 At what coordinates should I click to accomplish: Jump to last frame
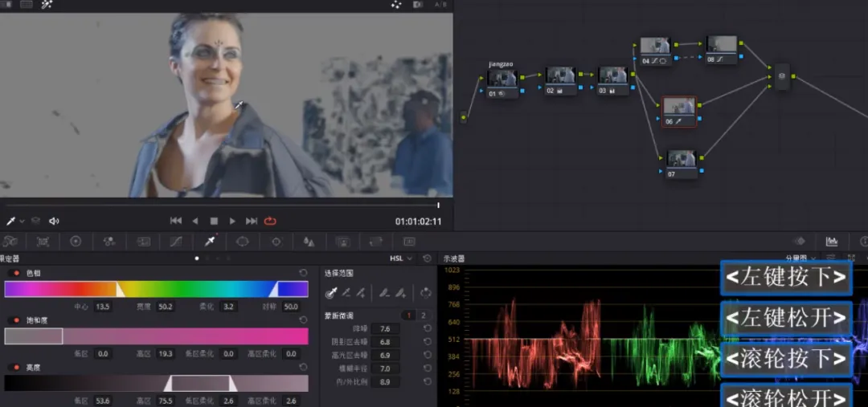(x=252, y=222)
